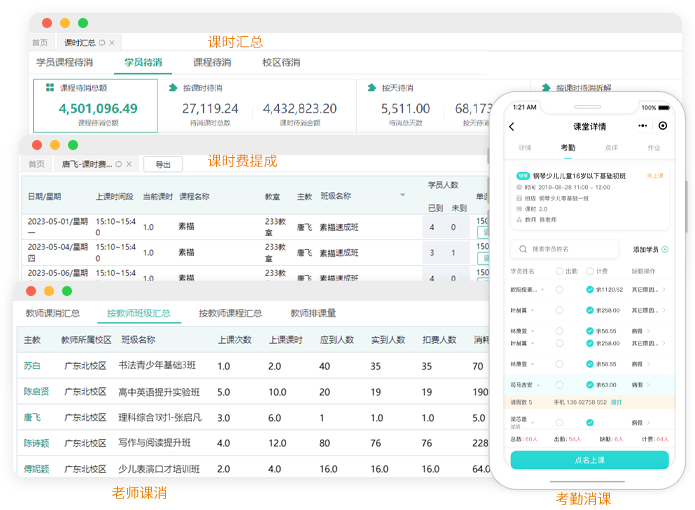Open 教师课消汇总 tab in teacher window
Viewport: 695px width, 510px height.
[x=53, y=313]
